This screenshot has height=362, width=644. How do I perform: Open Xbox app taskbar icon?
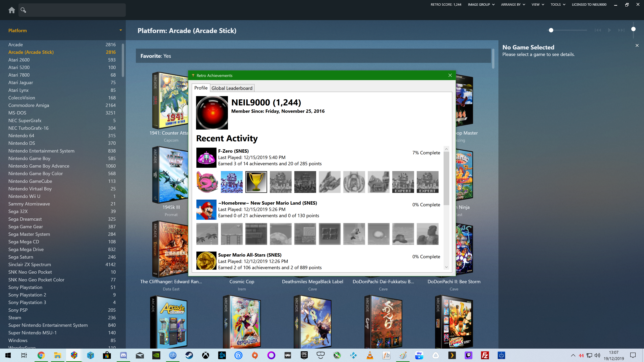[x=205, y=355]
